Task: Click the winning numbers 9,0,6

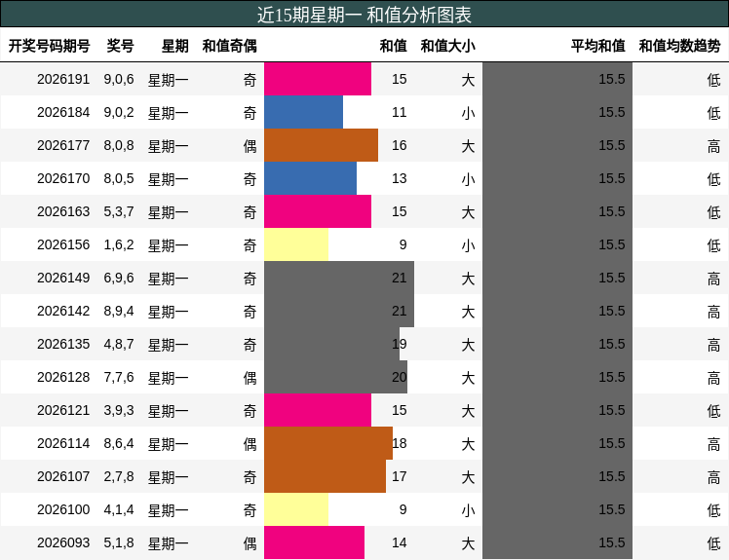Action: click(119, 80)
